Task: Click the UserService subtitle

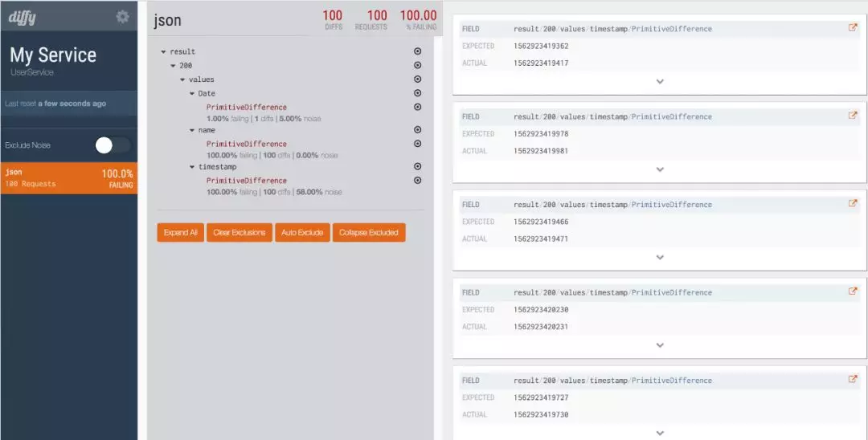Action: (x=32, y=72)
